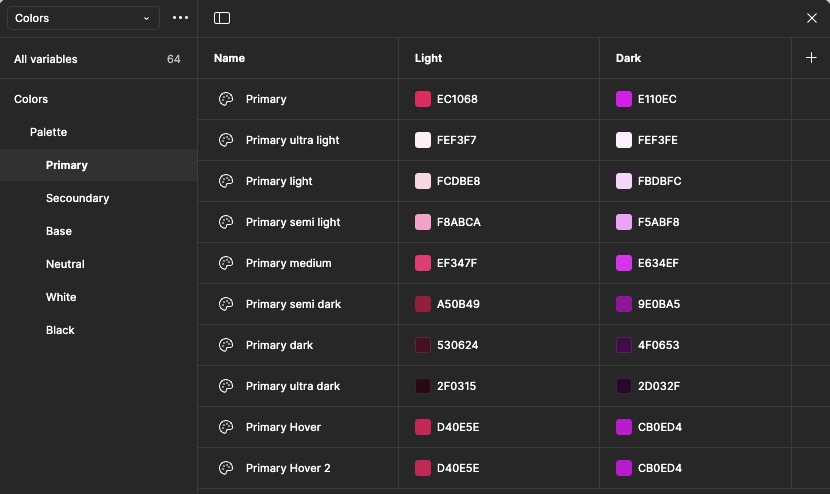The width and height of the screenshot is (830, 494).
Task: Open the 530624 light color swatch
Action: [x=423, y=345]
